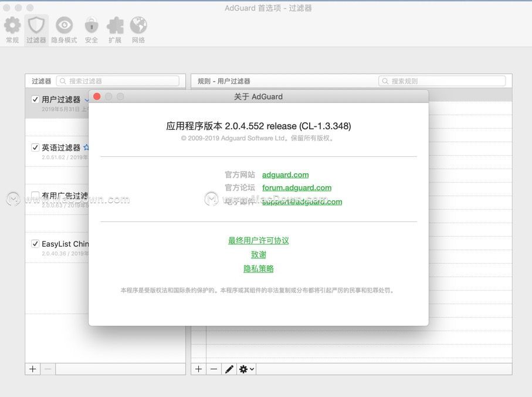The height and width of the screenshot is (397, 532).
Task: Select the EasyList China filter row
Action: coord(57,248)
